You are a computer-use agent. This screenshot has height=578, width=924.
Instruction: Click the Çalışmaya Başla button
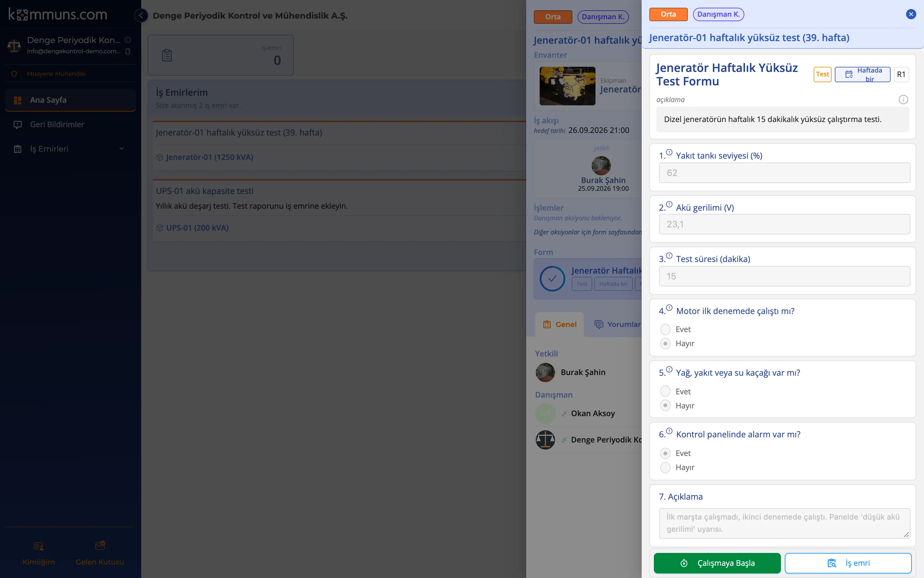coord(717,563)
